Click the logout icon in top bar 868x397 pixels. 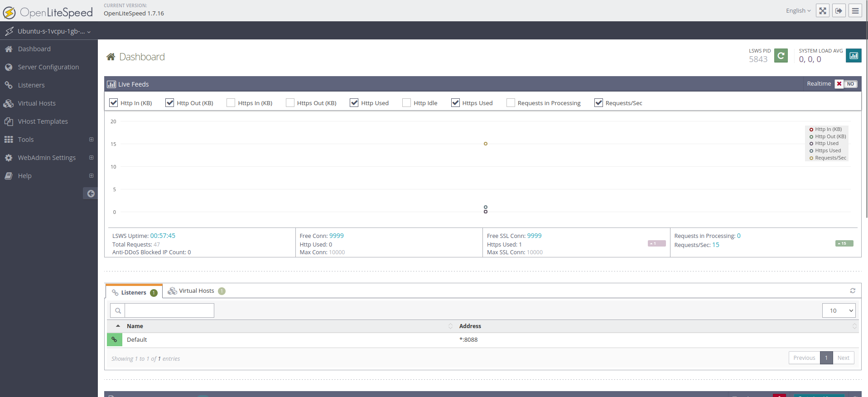[839, 11]
